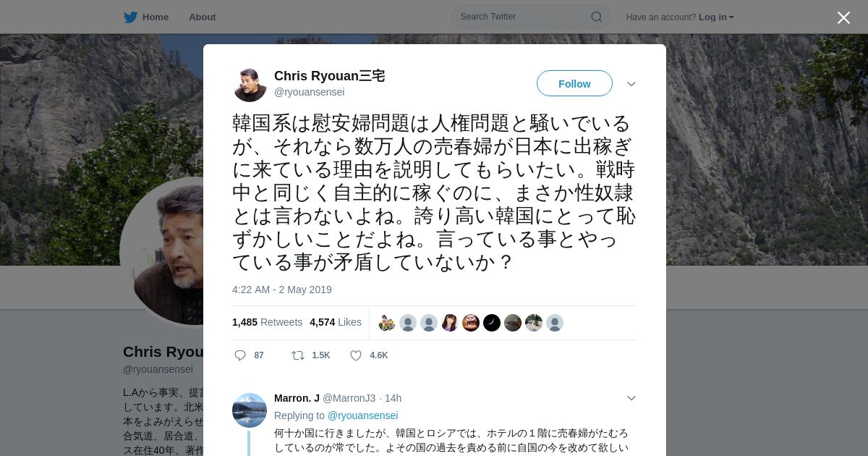Expand options chevron on Marron. J reply
This screenshot has width=868, height=456.
point(631,398)
